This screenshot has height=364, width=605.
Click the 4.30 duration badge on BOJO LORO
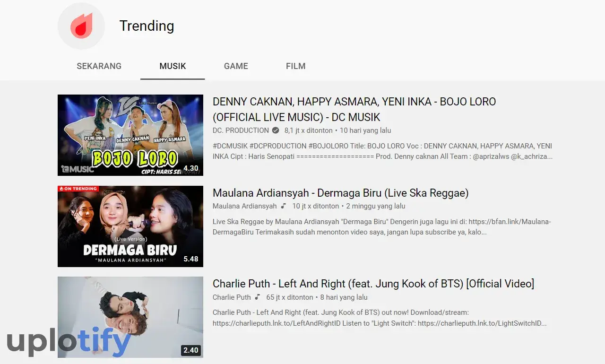coord(191,168)
